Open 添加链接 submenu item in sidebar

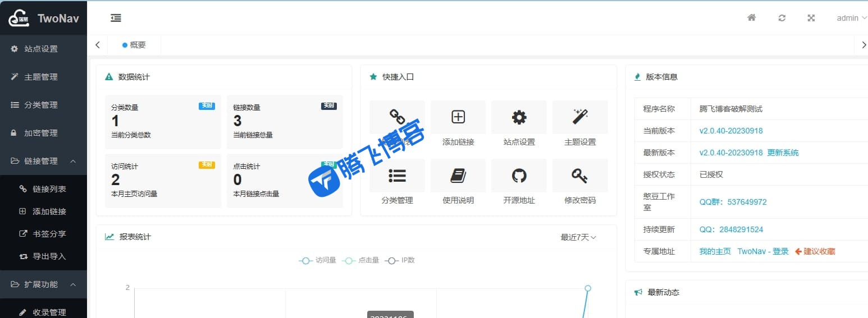pos(43,211)
